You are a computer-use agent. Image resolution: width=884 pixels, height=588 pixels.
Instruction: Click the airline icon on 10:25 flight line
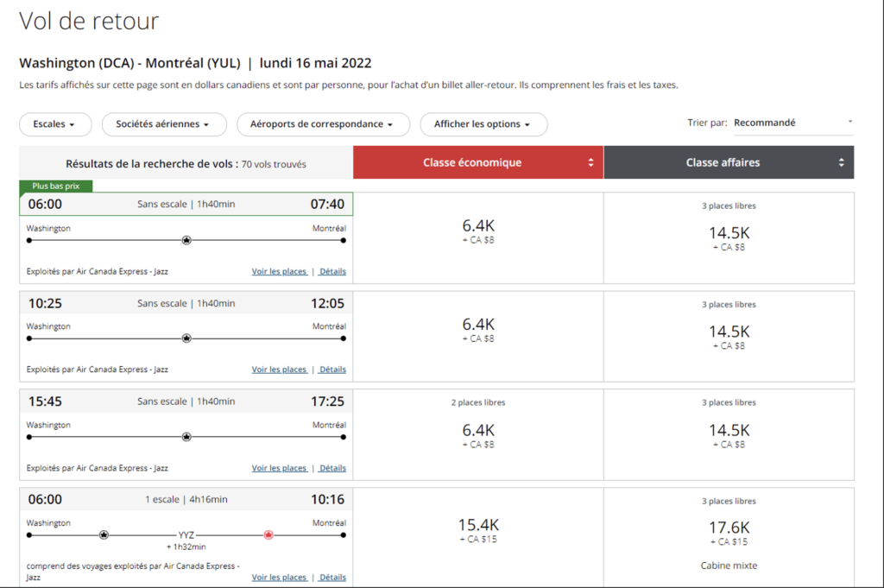pos(186,338)
